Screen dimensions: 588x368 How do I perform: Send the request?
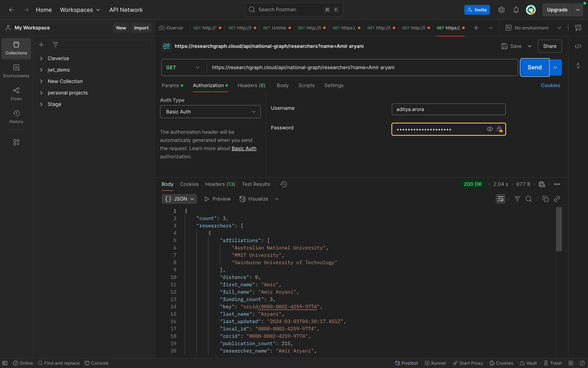(x=534, y=67)
